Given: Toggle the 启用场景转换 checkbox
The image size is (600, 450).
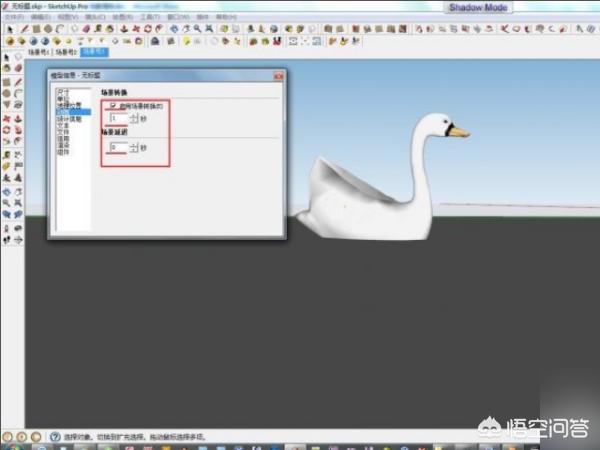Looking at the screenshot, I should coord(112,106).
